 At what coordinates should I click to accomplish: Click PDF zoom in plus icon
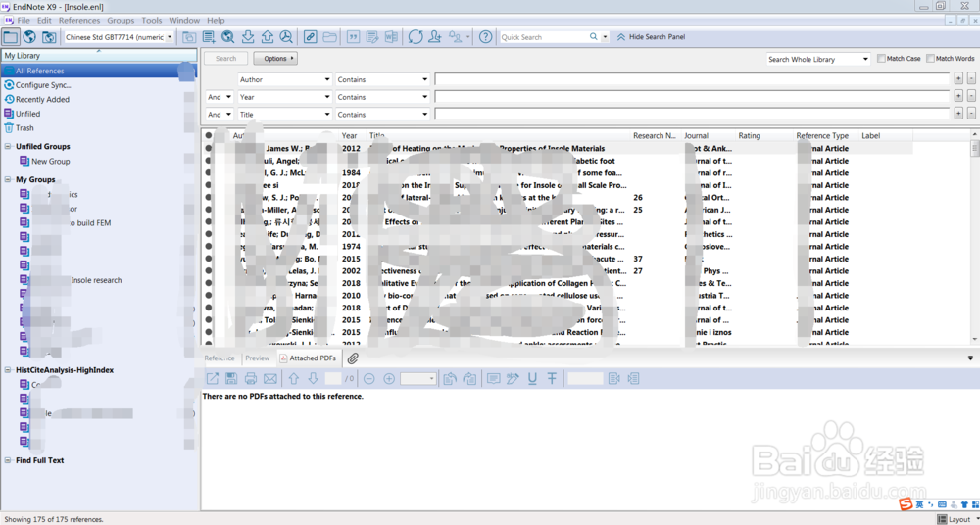[389, 379]
